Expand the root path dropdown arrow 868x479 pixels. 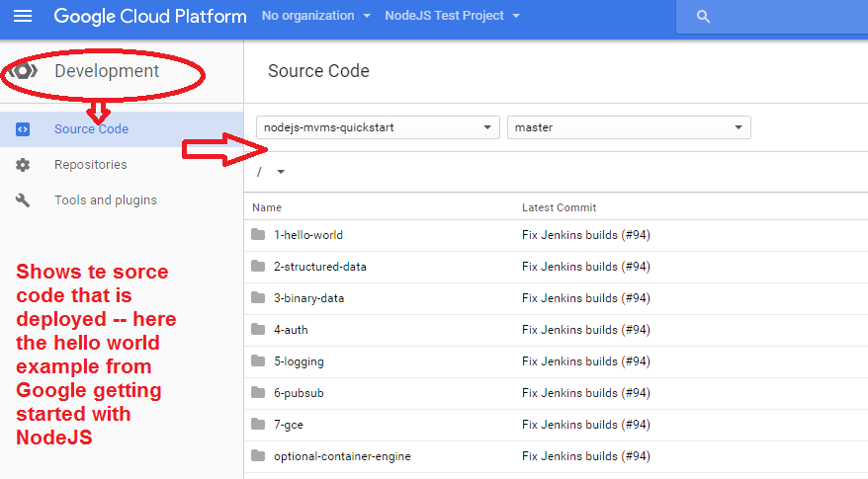[281, 172]
